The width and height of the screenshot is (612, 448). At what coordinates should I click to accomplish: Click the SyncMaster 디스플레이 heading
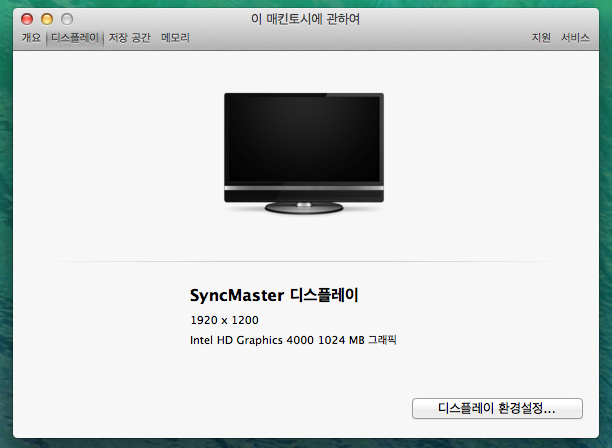click(274, 295)
